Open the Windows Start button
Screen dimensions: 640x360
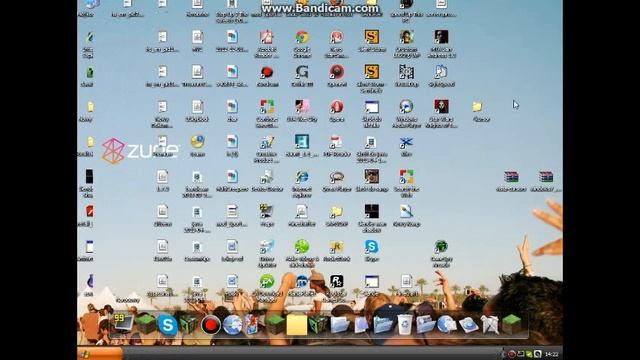click(x=100, y=354)
